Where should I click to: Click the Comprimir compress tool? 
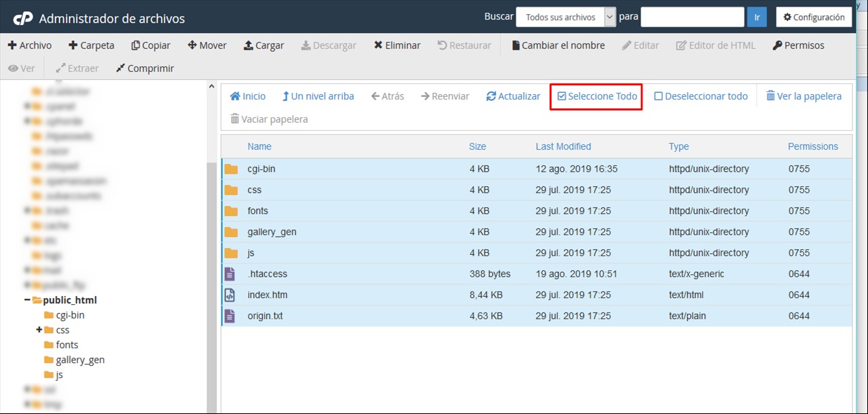121,68
